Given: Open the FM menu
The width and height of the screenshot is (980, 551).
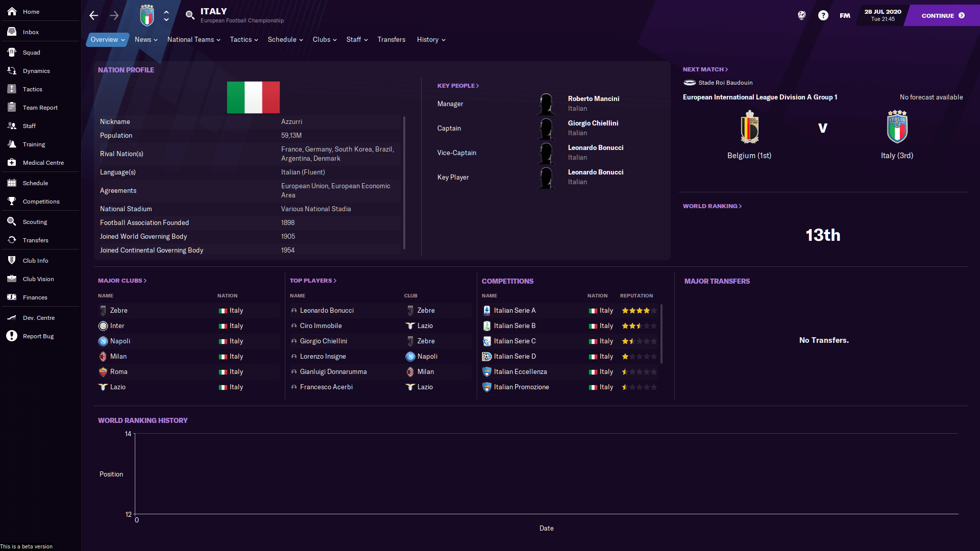Looking at the screenshot, I should tap(845, 15).
